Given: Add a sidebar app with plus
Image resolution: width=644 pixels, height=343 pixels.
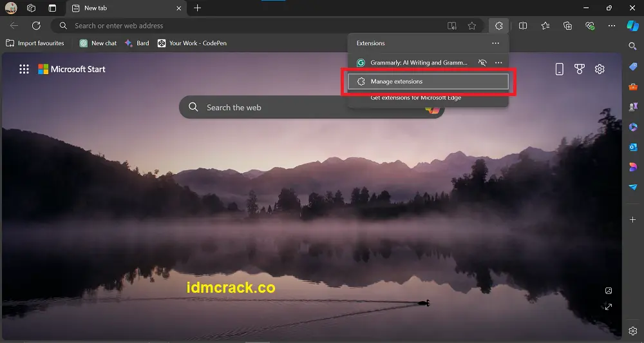Looking at the screenshot, I should pos(633,220).
